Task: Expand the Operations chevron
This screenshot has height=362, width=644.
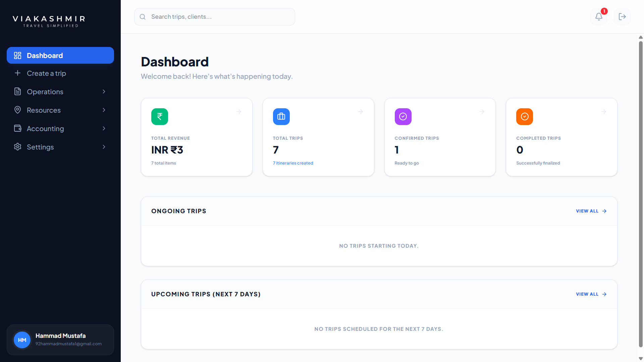Action: click(x=104, y=92)
